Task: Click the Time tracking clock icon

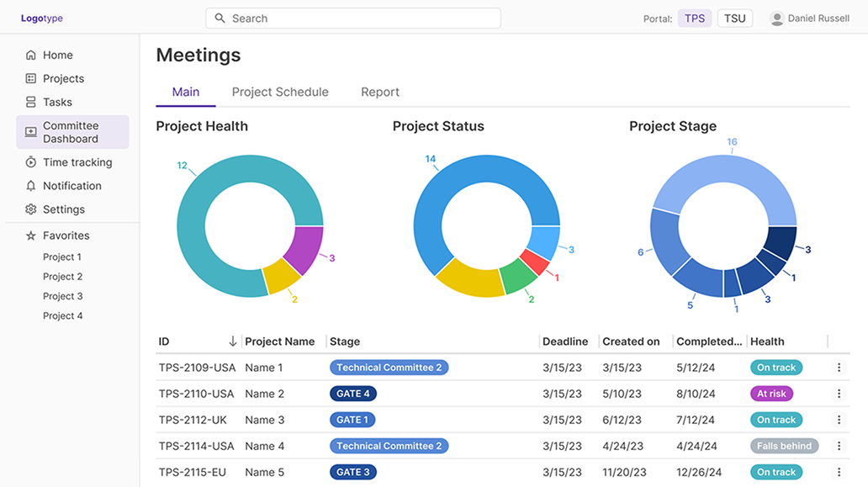Action: [x=31, y=162]
